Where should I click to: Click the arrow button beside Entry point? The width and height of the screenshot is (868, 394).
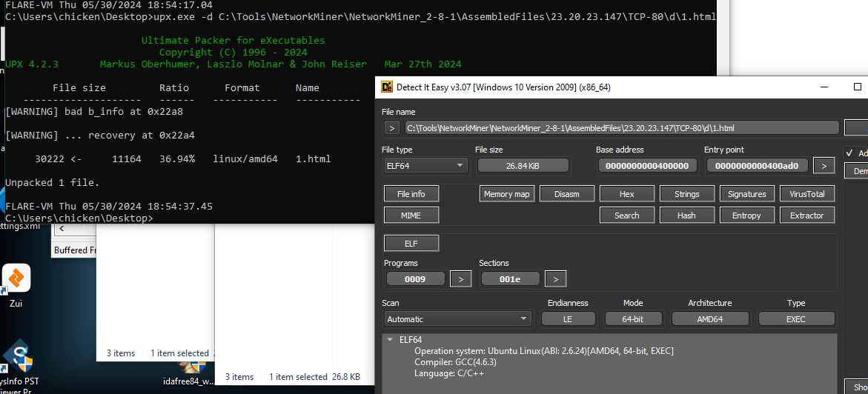[x=824, y=166]
